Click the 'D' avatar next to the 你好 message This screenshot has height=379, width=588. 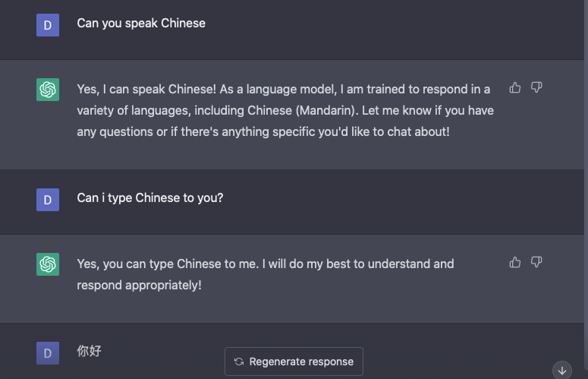(48, 352)
